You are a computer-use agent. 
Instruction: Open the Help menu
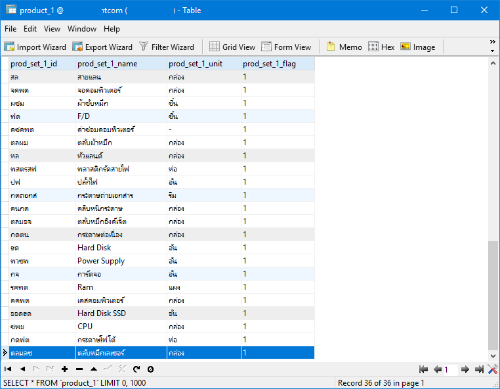[112, 29]
